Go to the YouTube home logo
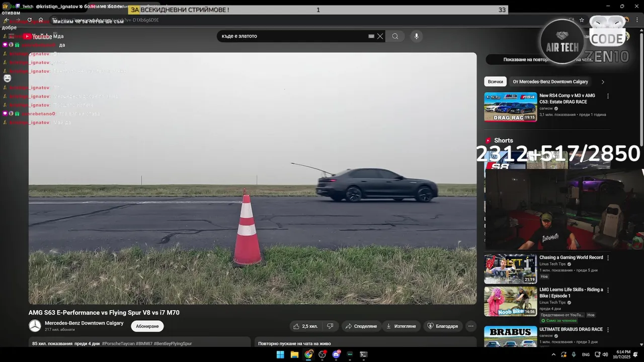644x362 pixels. [37, 36]
